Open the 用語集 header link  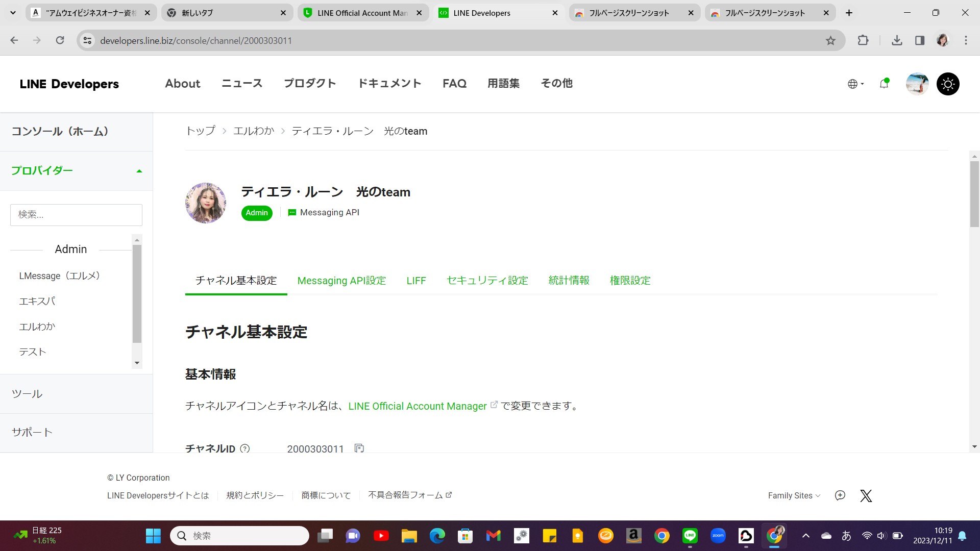click(503, 83)
